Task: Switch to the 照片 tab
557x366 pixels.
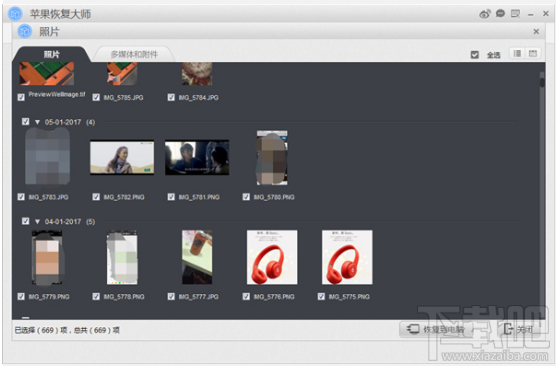Action: (x=52, y=54)
